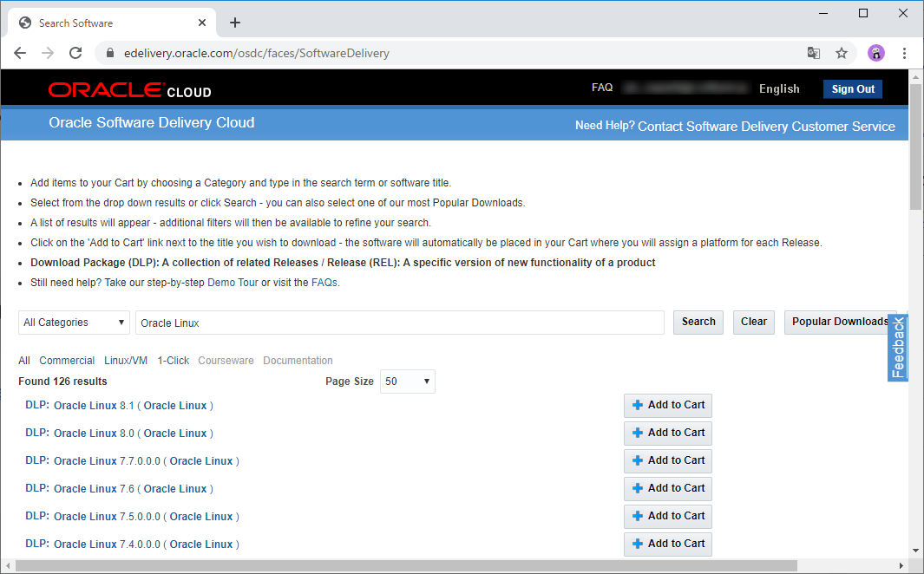Viewport: 924px width, 574px height.
Task: Open the Chrome profile avatar
Action: tap(875, 53)
